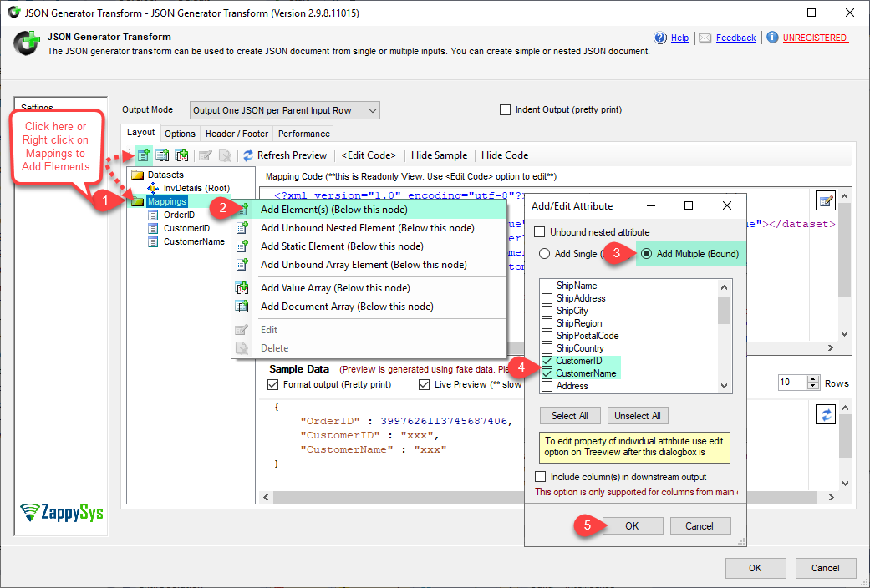Click the Add Element toolbar icon
870x588 pixels.
[143, 155]
